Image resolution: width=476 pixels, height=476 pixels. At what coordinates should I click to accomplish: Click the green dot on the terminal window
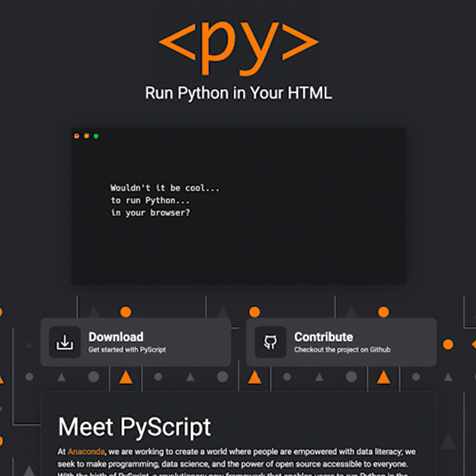[x=96, y=136]
